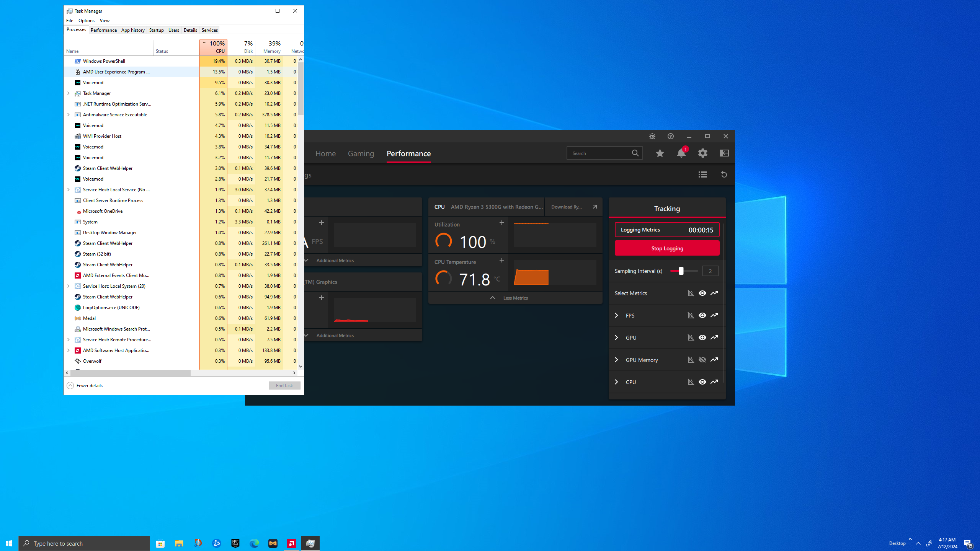Switch to list view icon
Image resolution: width=980 pixels, height=551 pixels.
coord(702,174)
